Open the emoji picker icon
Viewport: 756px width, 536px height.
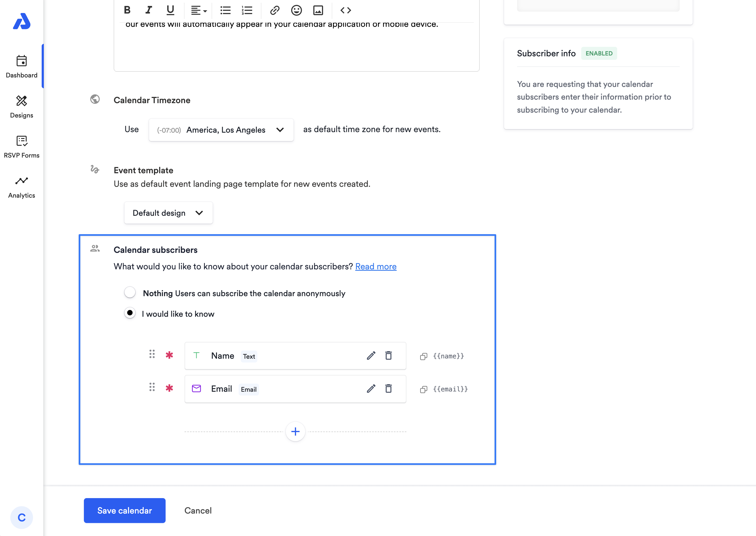296,10
